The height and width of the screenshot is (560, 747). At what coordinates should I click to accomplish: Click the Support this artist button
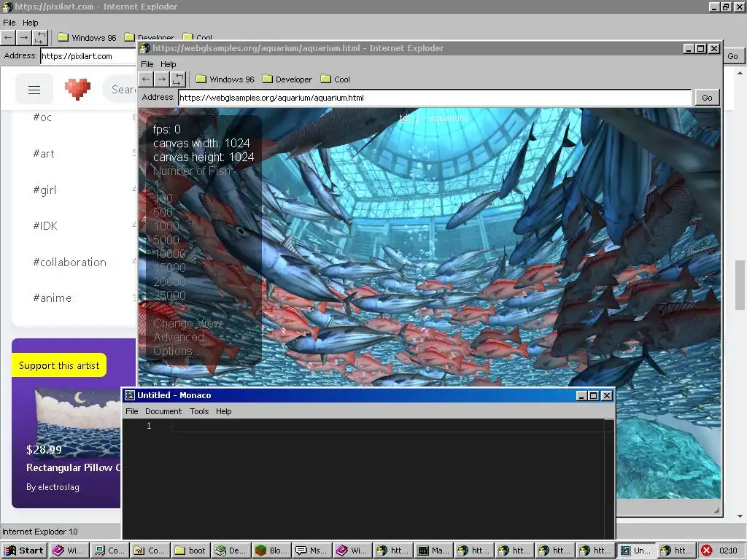(59, 365)
